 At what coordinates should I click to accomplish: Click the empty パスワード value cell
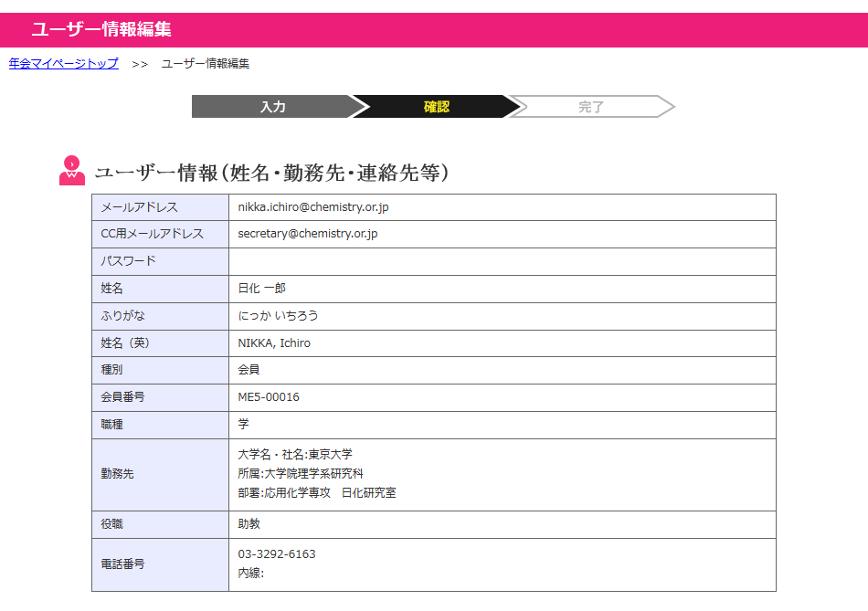coord(502,261)
